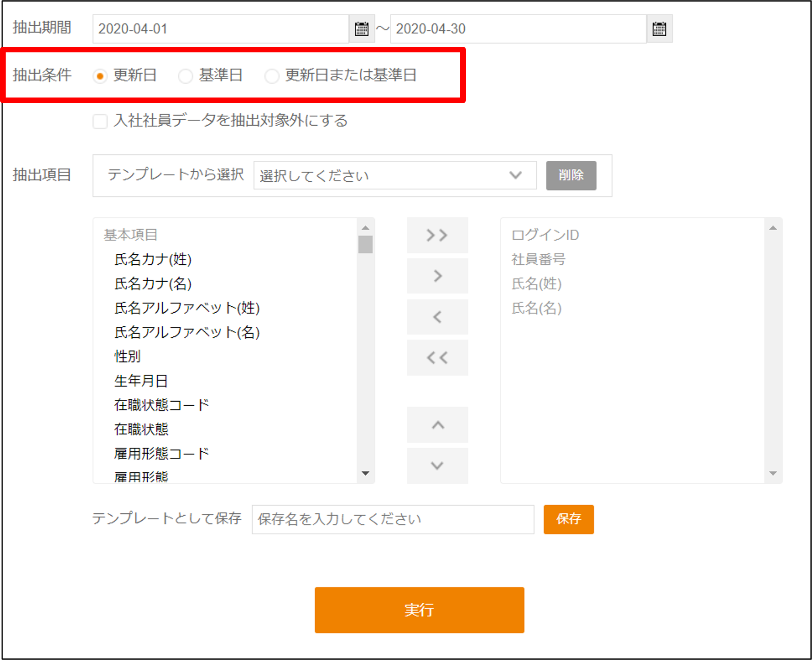Screen dimensions: 812x660
Task: Select the 基準日 radio button
Action: (185, 76)
